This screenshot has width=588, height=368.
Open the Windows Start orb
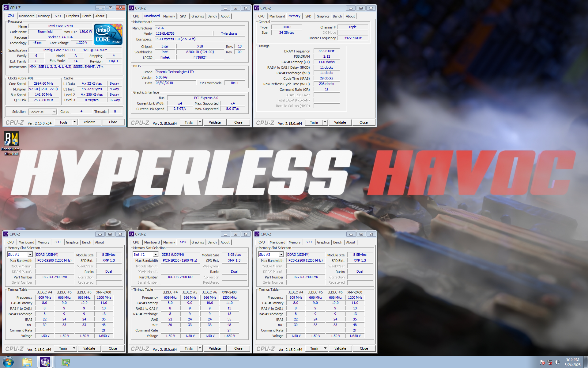pyautogui.click(x=8, y=362)
